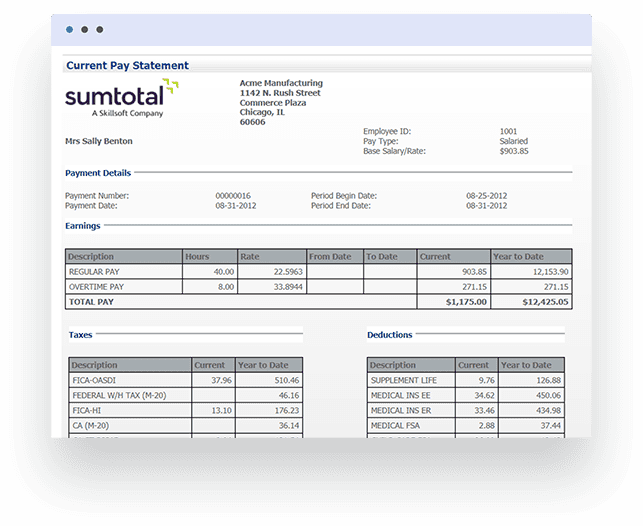
Task: Click the REGULAR PAY row description
Action: click(x=94, y=272)
